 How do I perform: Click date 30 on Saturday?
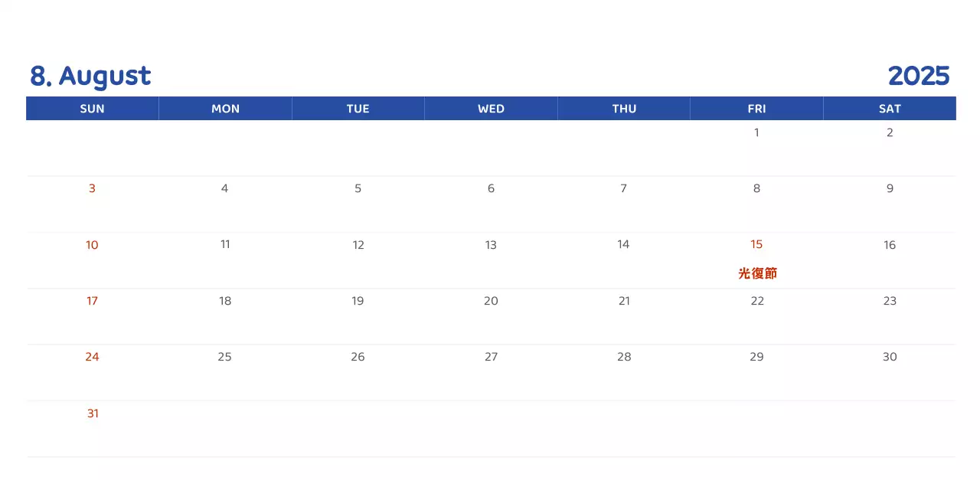tap(890, 357)
